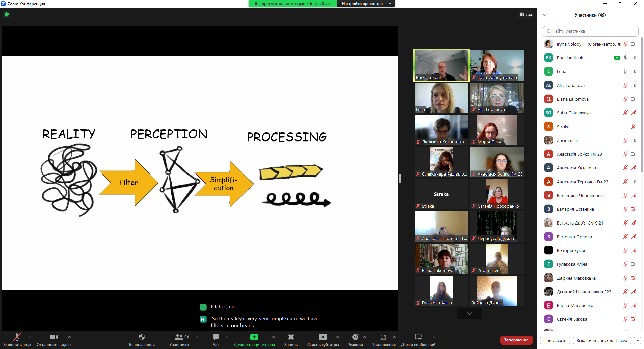Viewport: 644px width, 349px height.
Task: Open the Chat (Чат) panel
Action: point(216,337)
